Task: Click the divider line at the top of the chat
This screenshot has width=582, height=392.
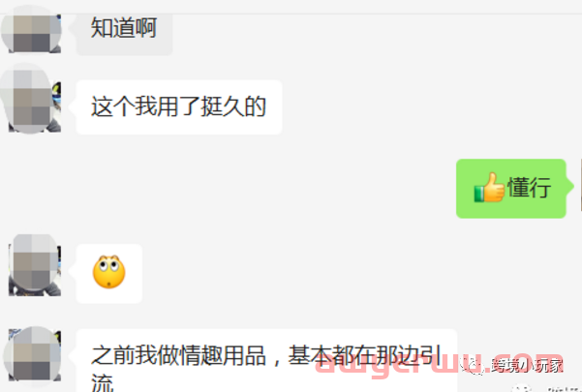Action: tap(291, 14)
